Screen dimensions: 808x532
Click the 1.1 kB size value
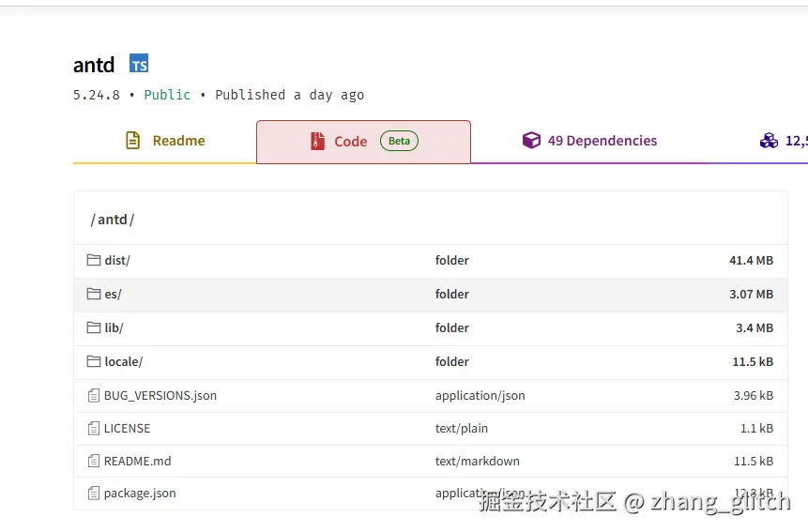tap(756, 429)
